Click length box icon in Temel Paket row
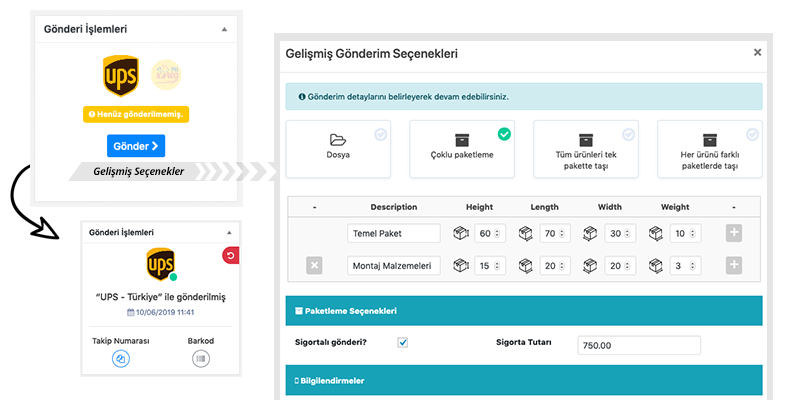This screenshot has width=800, height=400. 526,233
